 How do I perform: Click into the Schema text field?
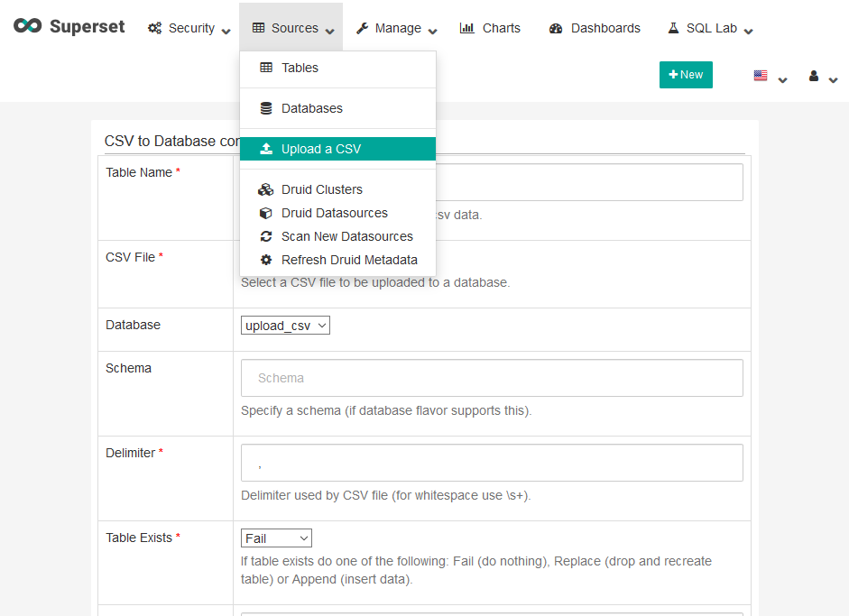click(x=492, y=378)
